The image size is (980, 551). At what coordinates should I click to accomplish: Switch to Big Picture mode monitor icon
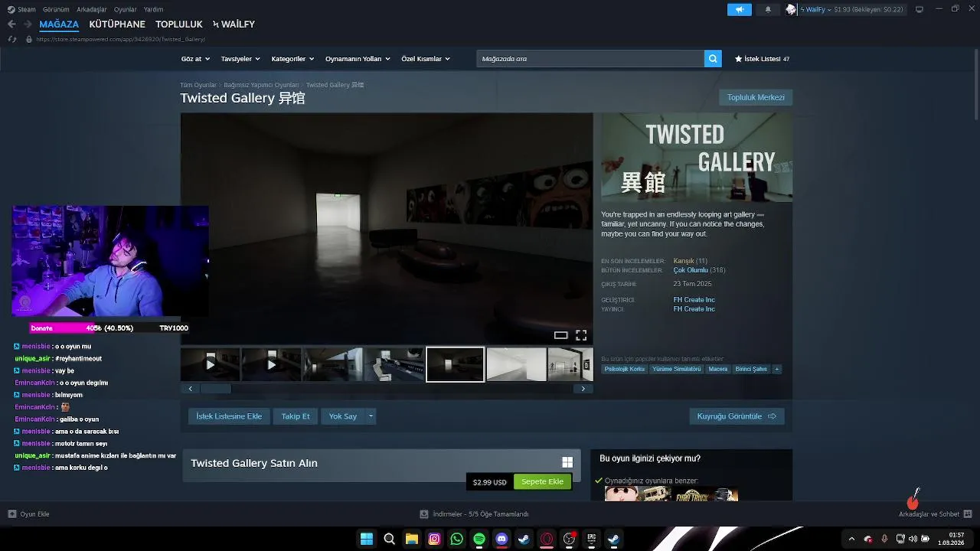(x=920, y=9)
